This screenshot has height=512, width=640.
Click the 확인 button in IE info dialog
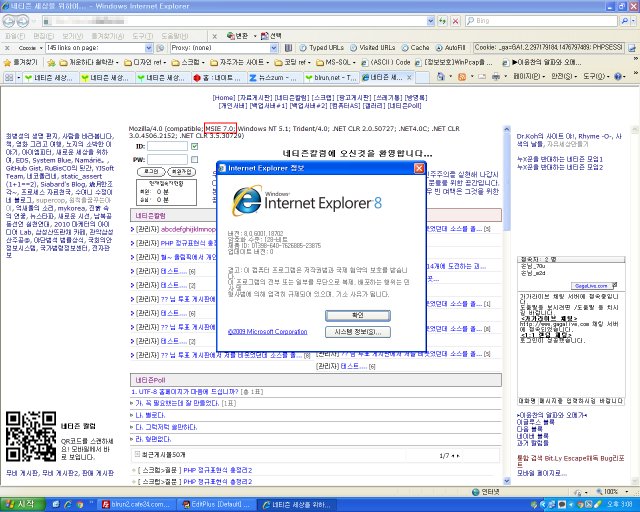coord(358,316)
